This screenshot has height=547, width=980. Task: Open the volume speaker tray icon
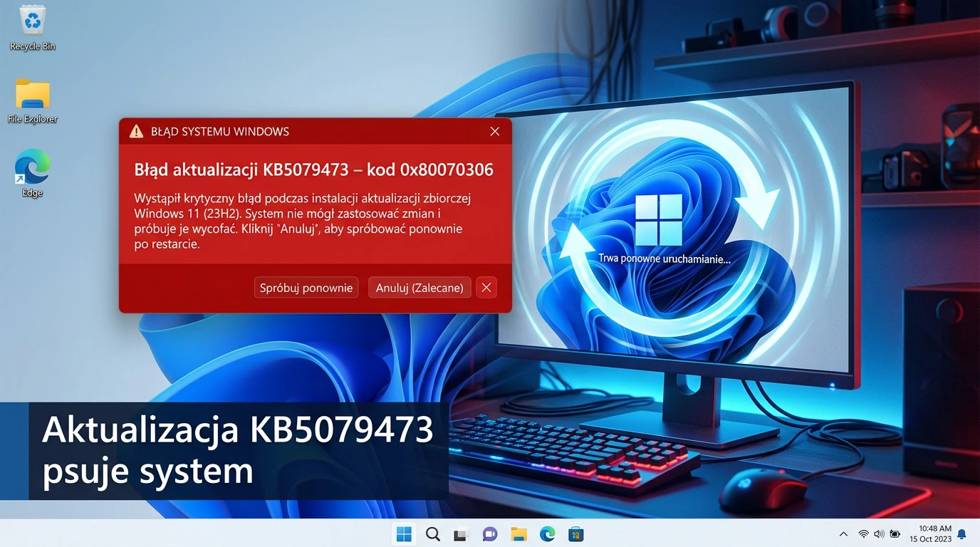pyautogui.click(x=879, y=533)
